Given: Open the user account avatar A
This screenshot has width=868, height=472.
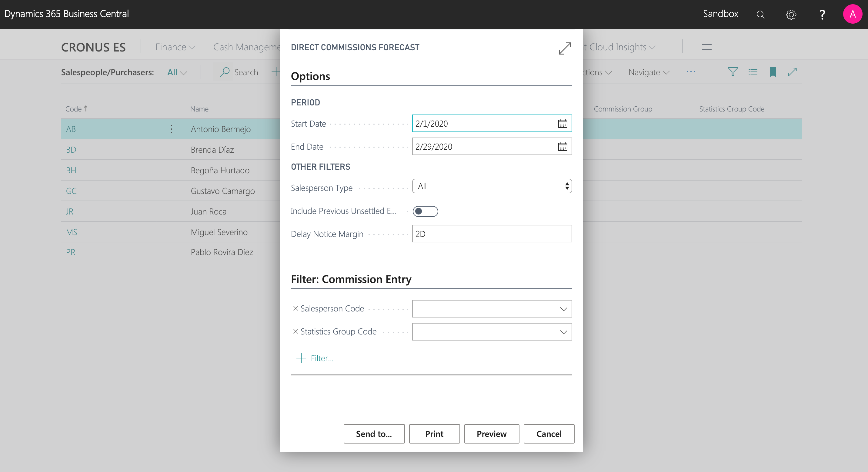Looking at the screenshot, I should point(852,14).
